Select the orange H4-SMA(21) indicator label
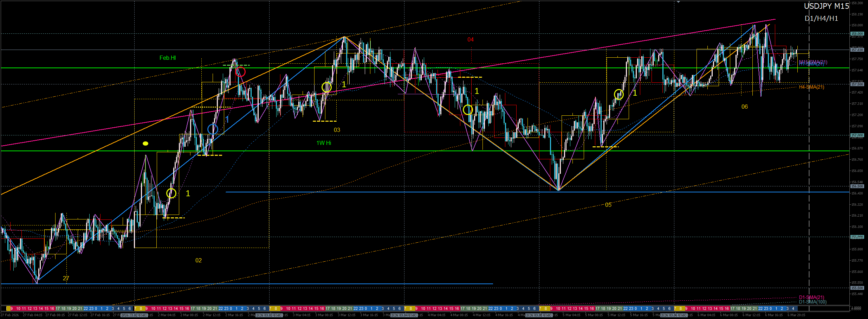868x319 pixels. point(811,87)
